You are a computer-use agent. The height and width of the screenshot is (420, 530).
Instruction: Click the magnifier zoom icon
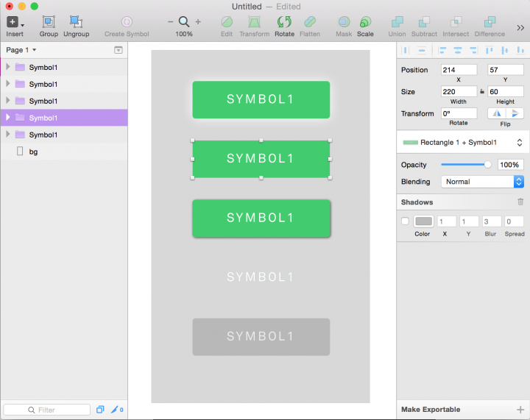(x=184, y=22)
